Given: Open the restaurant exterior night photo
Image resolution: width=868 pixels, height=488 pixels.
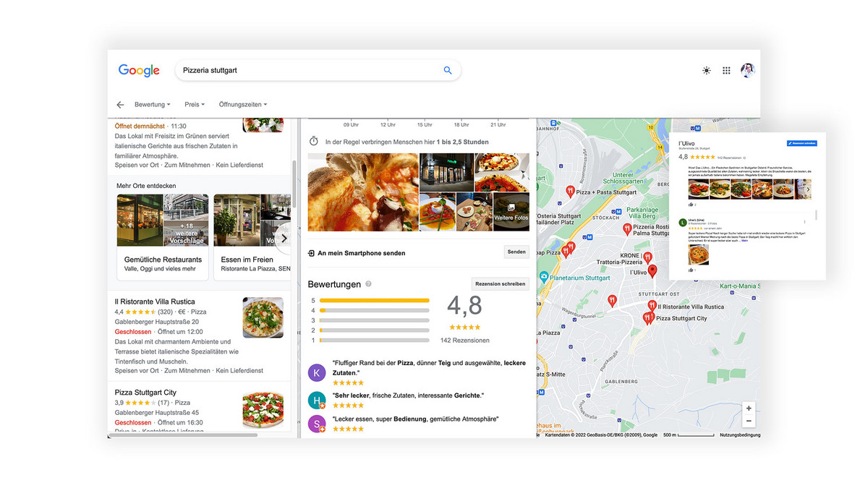Looking at the screenshot, I should (446, 172).
